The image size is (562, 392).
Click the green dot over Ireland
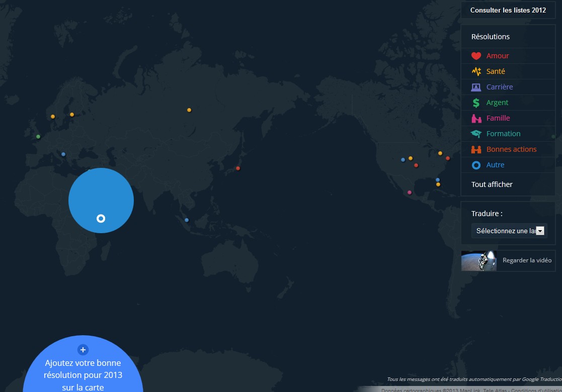[38, 136]
